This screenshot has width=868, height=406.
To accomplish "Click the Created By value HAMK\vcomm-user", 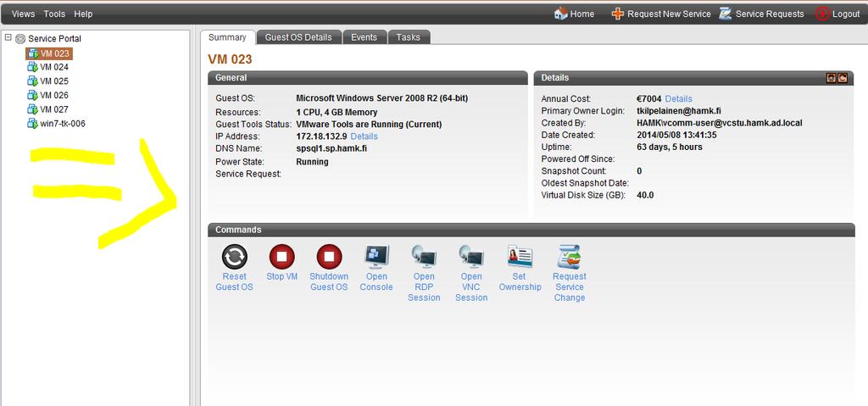I will coord(720,122).
